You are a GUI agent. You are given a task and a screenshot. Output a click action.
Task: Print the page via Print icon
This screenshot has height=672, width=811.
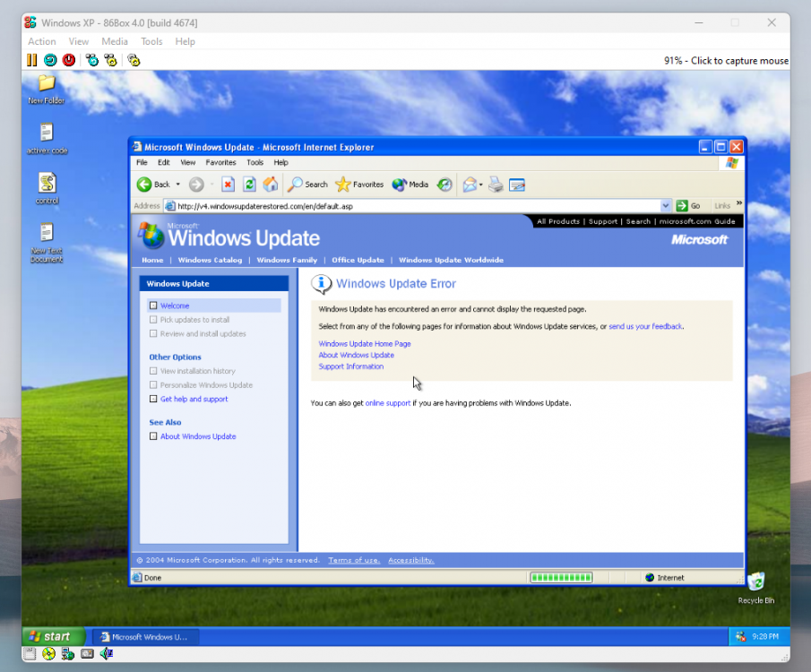point(496,185)
